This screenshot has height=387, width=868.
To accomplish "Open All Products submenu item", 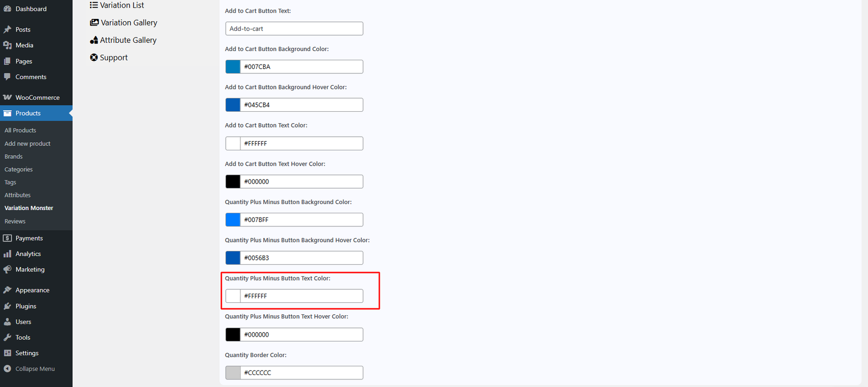I will pos(21,131).
